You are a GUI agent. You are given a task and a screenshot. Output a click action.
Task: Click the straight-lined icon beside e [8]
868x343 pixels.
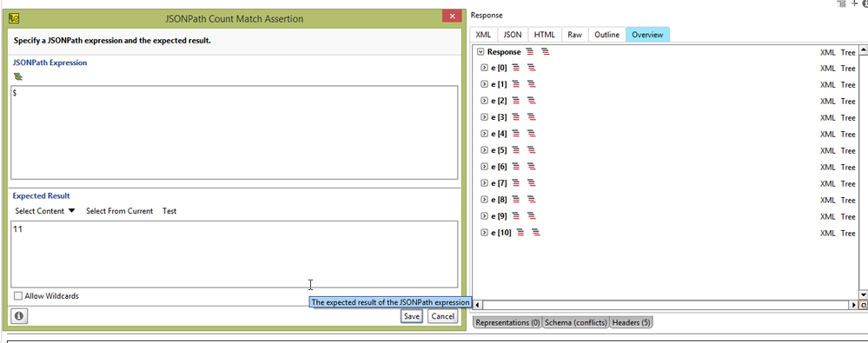click(516, 200)
